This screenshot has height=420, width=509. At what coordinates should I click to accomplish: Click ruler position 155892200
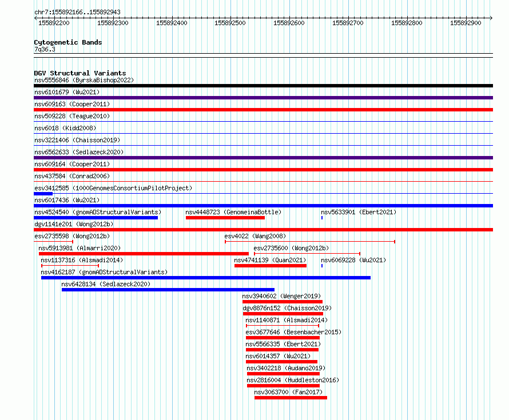pyautogui.click(x=54, y=23)
